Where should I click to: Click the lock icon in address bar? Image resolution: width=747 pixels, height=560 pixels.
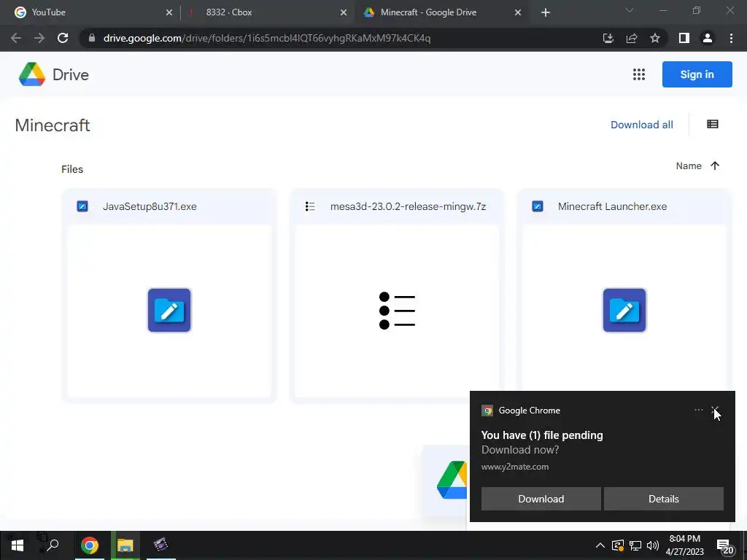(92, 38)
